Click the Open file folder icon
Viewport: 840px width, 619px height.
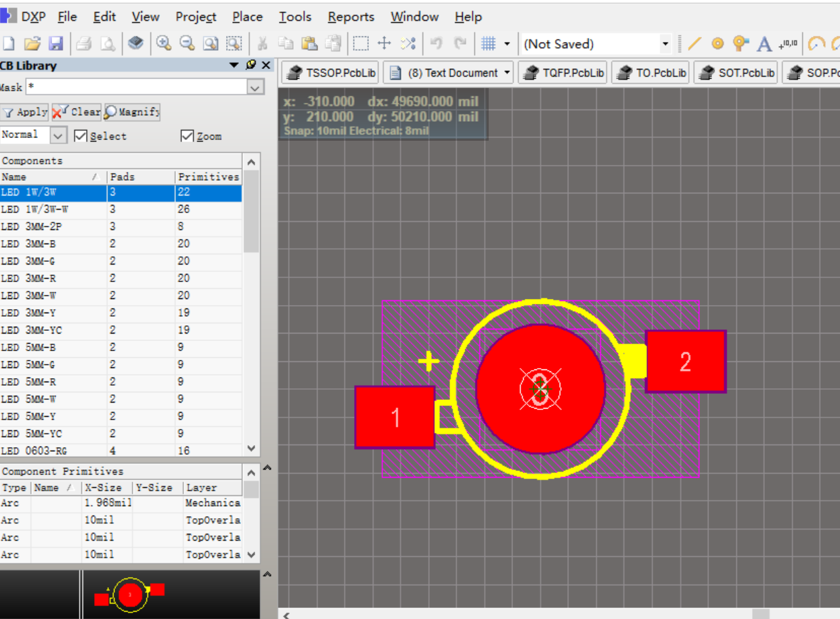pos(32,44)
